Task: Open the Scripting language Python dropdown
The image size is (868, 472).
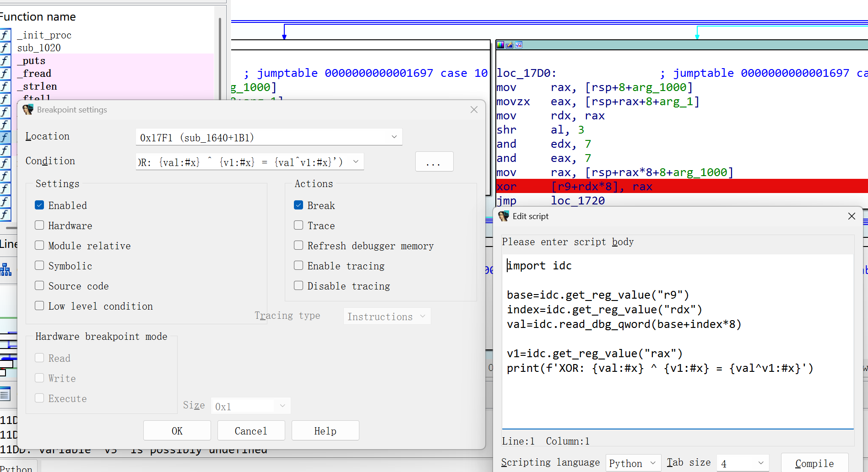Action: pos(633,463)
